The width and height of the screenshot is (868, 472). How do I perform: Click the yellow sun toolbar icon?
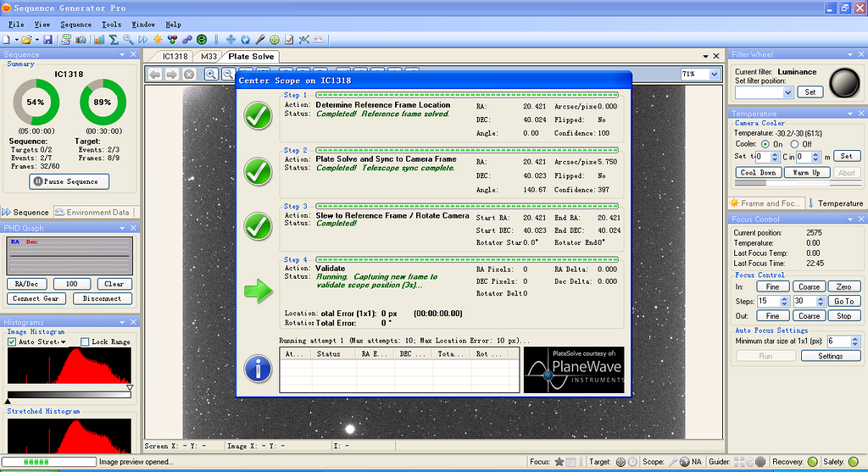158,40
